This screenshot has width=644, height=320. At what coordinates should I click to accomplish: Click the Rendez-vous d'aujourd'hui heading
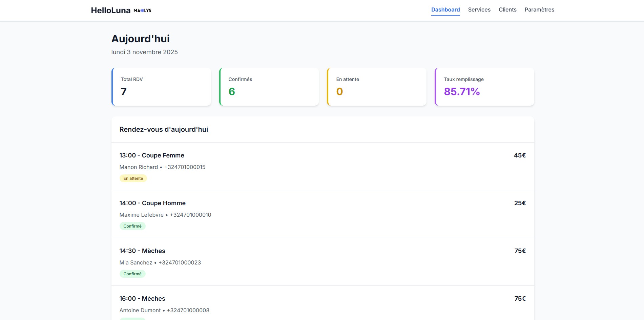pos(164,129)
